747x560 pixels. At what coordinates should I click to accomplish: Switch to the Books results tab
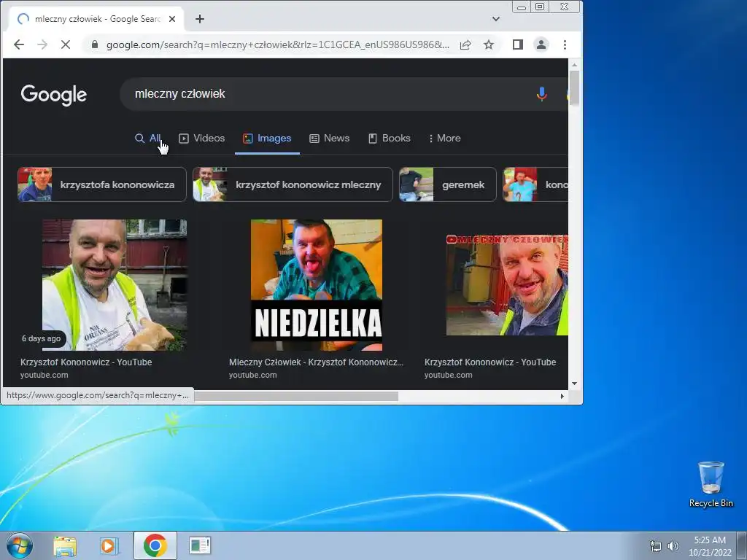[x=390, y=138]
